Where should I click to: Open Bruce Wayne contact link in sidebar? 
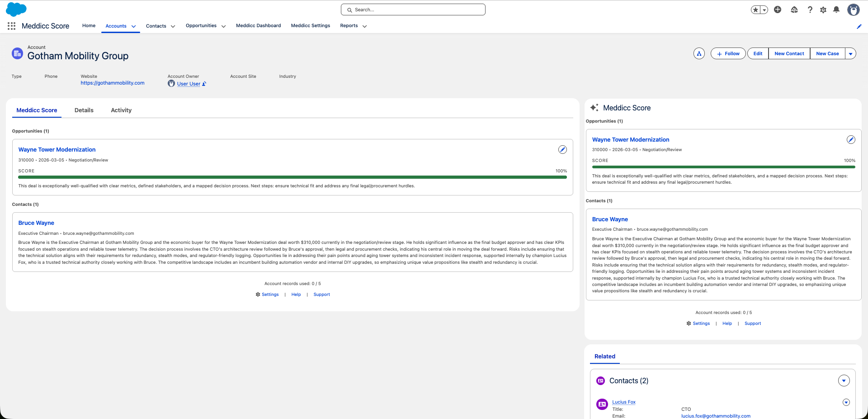click(610, 219)
